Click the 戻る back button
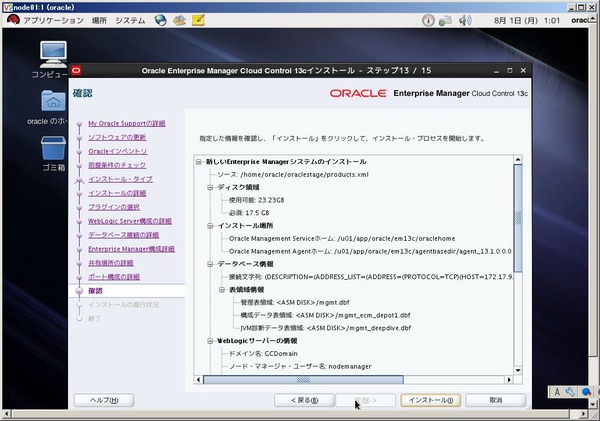This screenshot has height=421, width=600. (x=304, y=400)
